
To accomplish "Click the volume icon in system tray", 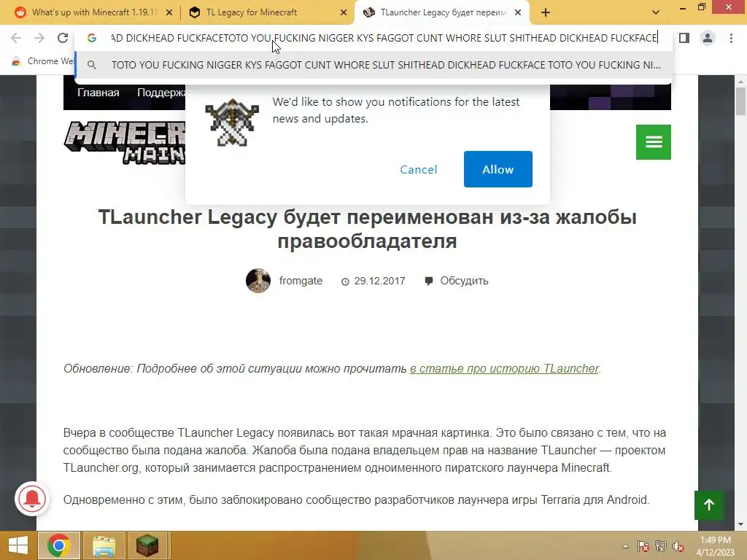I will coord(678,546).
